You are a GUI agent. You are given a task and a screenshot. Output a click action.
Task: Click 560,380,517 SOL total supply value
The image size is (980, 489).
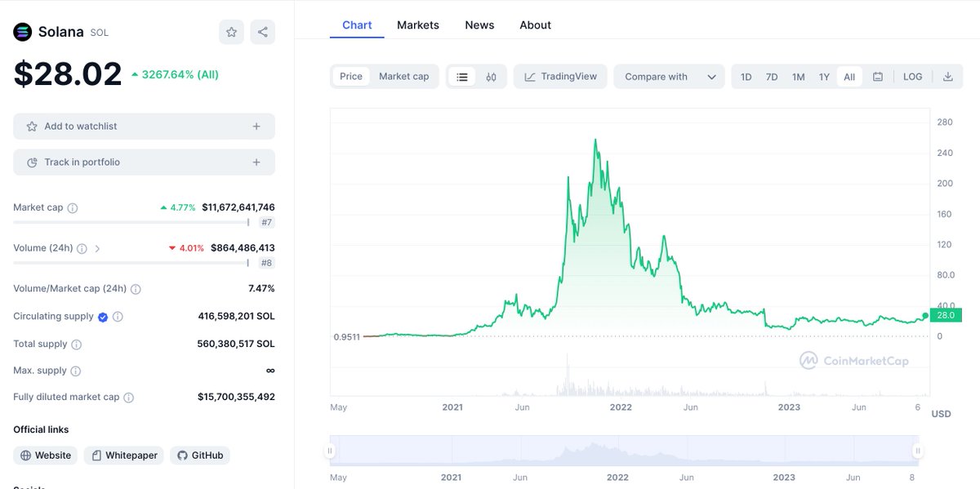tap(236, 344)
